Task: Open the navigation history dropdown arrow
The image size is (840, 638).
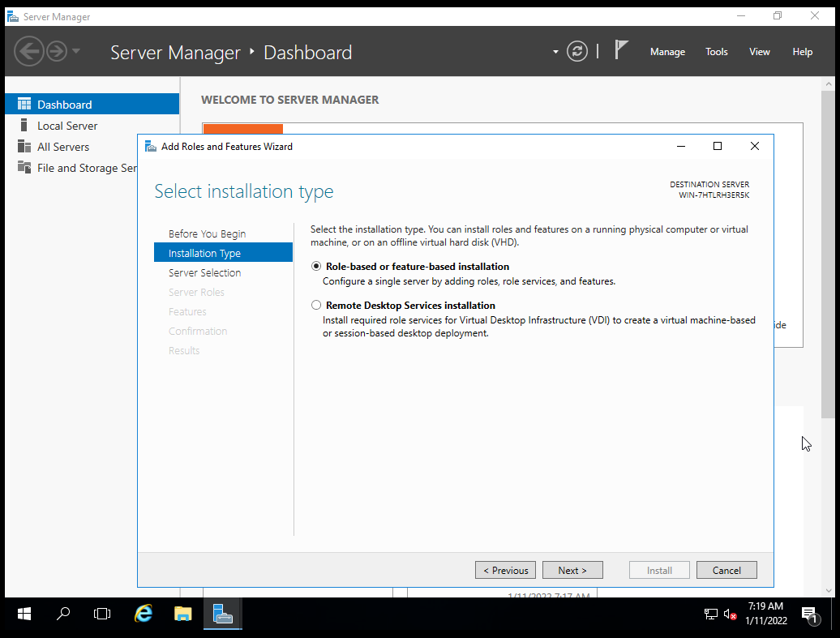Action: pos(76,51)
